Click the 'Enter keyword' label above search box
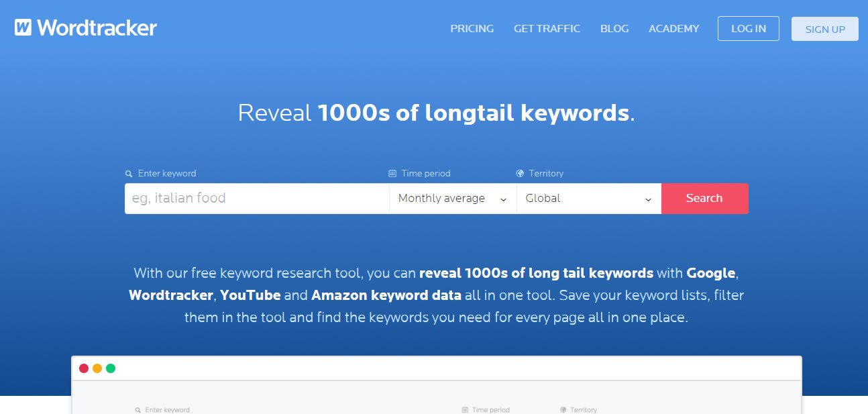 click(x=167, y=173)
